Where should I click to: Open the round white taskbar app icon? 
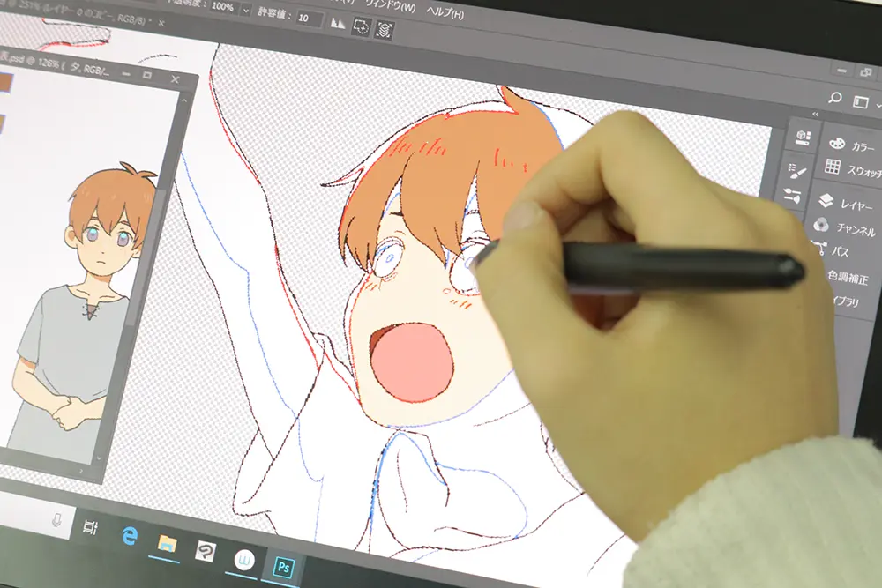pyautogui.click(x=244, y=559)
